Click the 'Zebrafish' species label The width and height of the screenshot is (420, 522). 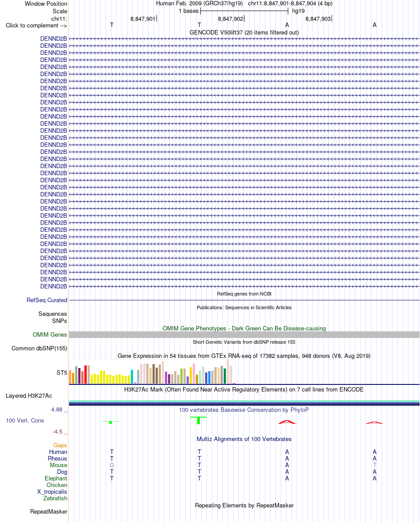click(x=55, y=499)
